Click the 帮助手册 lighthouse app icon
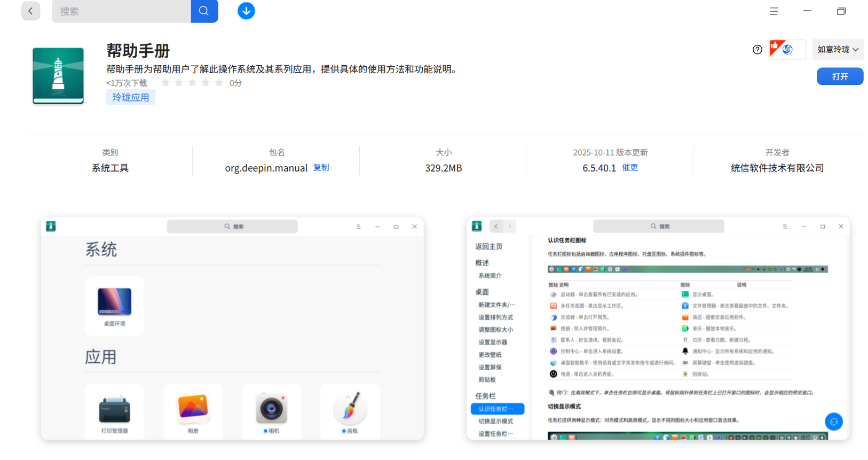Image resolution: width=868 pixels, height=460 pixels. (x=58, y=76)
